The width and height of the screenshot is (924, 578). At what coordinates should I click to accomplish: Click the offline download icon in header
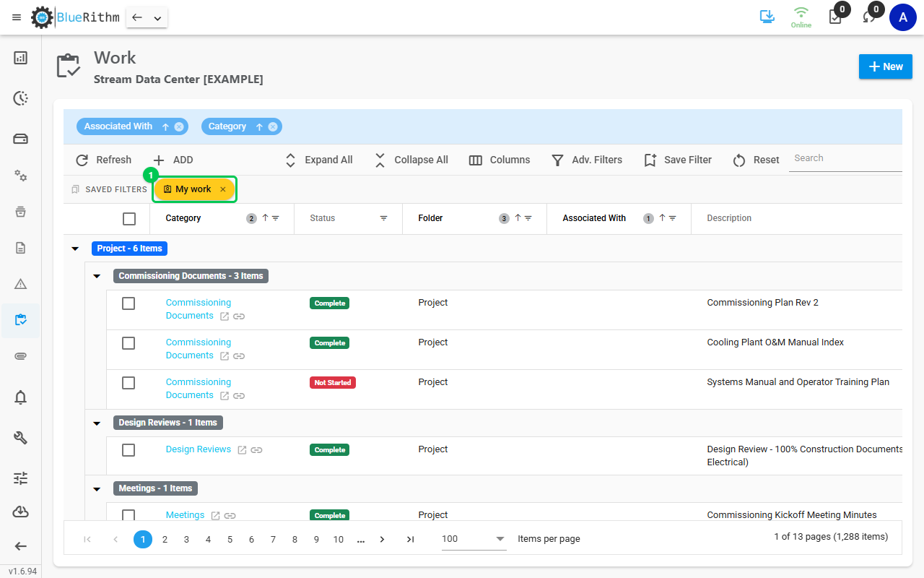coord(767,17)
